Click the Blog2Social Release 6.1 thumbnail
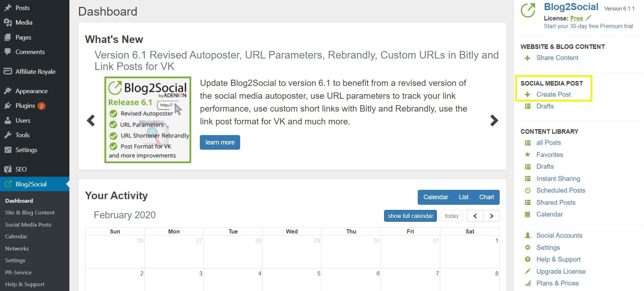Viewport: 644px width, 291px height. (148, 120)
